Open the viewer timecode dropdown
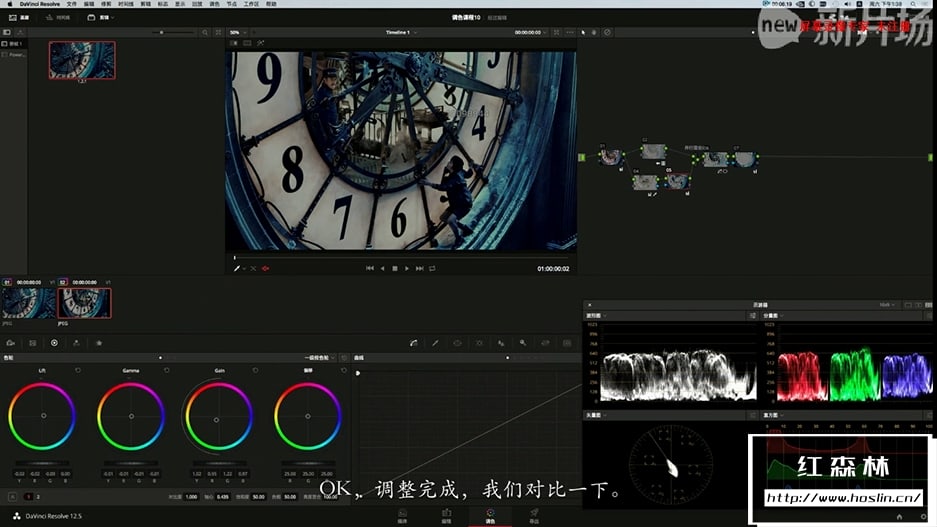The height and width of the screenshot is (527, 937). point(531,32)
